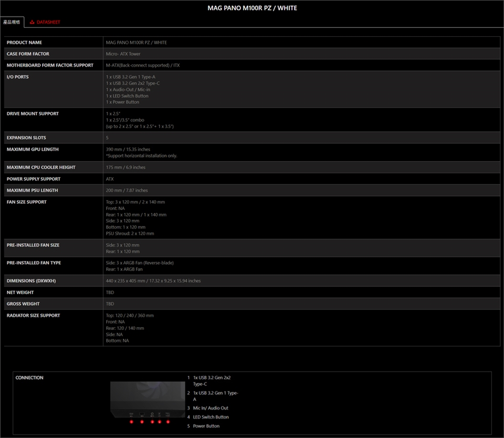Select the 'USB 3.2 Gen 2x2 Type-C' connection entry

click(x=212, y=380)
